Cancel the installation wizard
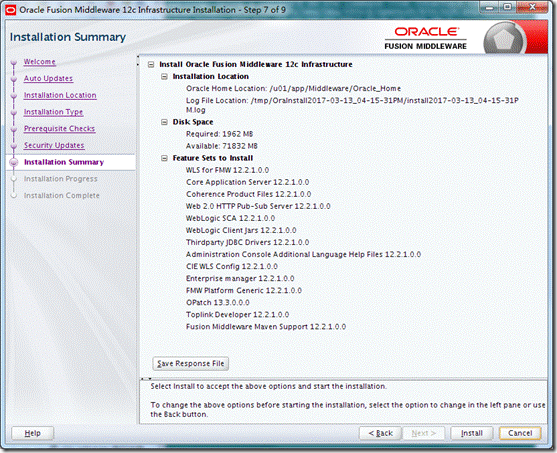Screen dimensions: 557x453 [520, 433]
